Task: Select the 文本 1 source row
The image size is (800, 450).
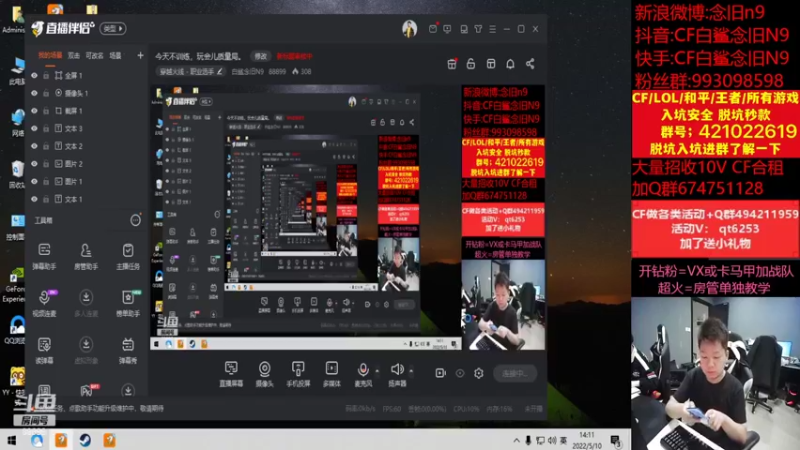Action: (87, 199)
